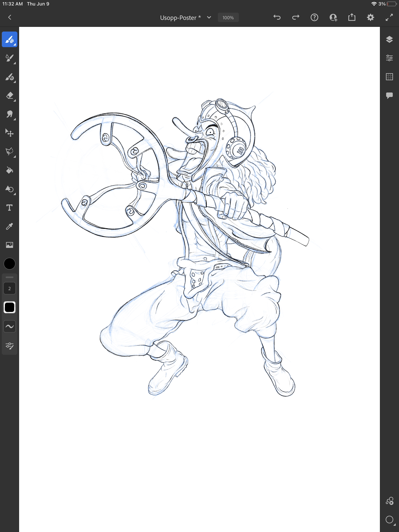Pick the Eyedropper tool

point(9,226)
